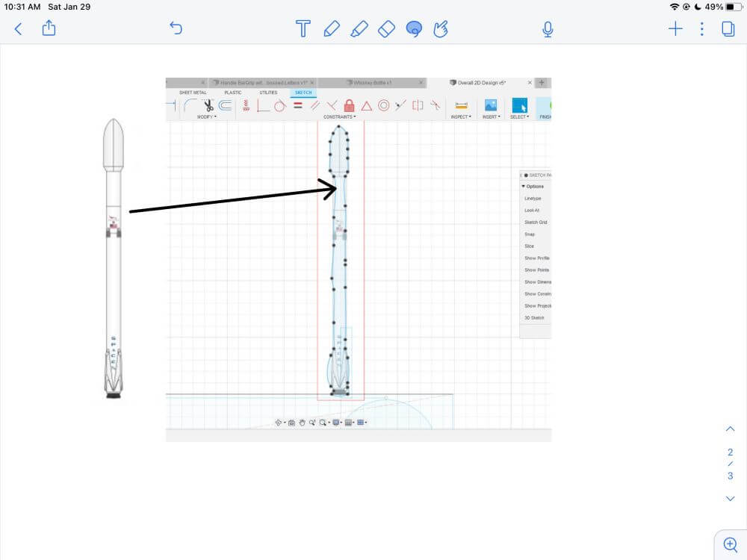
Task: Click Select cursor icon in Fusion
Action: pyautogui.click(x=519, y=105)
